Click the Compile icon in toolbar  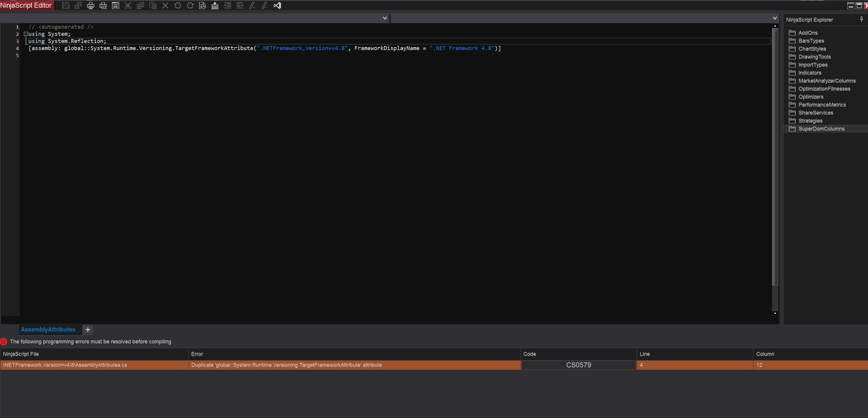coord(215,5)
